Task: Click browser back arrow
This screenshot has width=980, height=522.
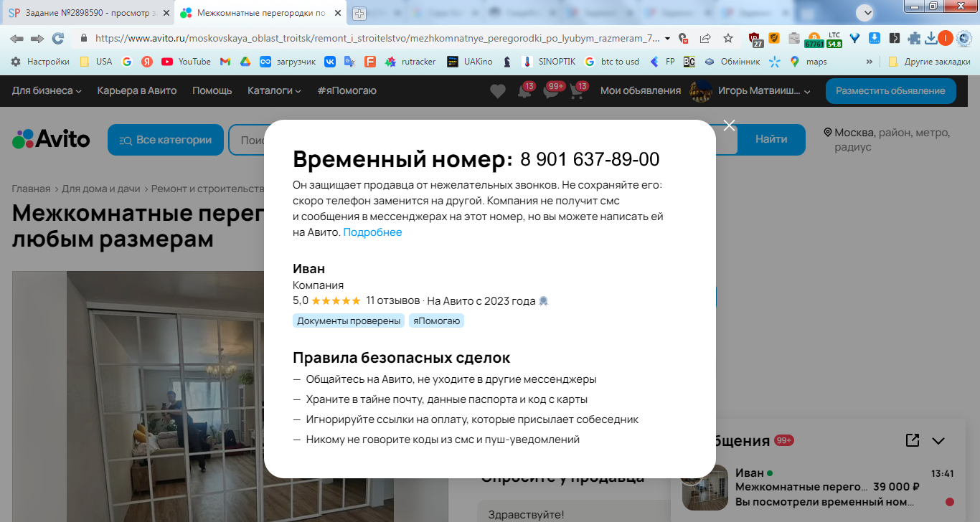Action: (x=17, y=38)
